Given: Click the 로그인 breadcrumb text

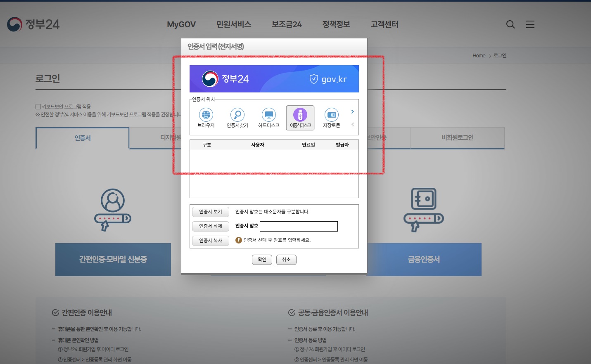Looking at the screenshot, I should pos(500,56).
